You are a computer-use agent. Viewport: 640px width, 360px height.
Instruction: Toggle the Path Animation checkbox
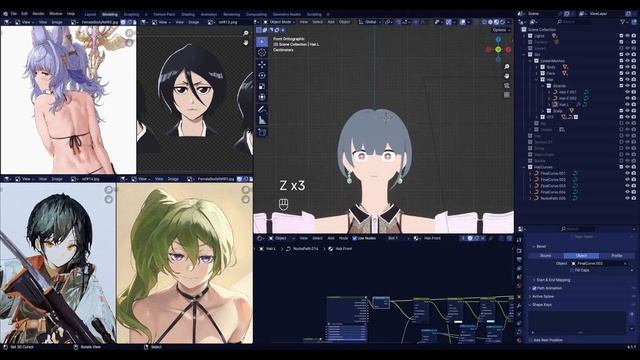[534, 288]
